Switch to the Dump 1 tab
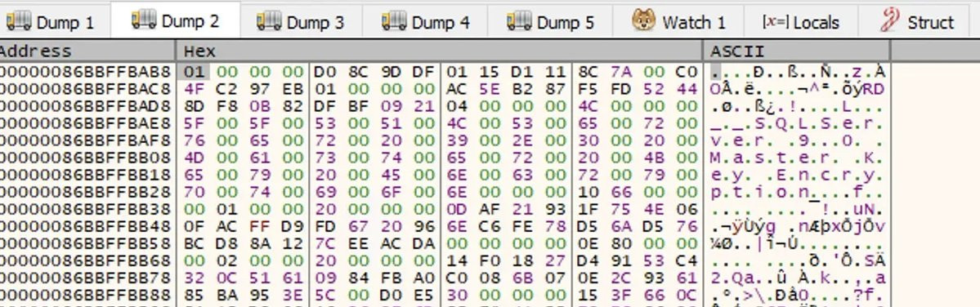 [50, 23]
